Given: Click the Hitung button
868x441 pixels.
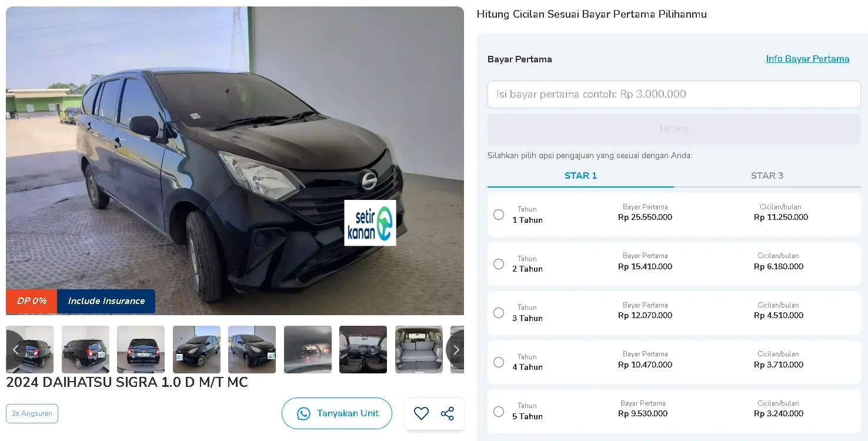Looking at the screenshot, I should tap(674, 129).
